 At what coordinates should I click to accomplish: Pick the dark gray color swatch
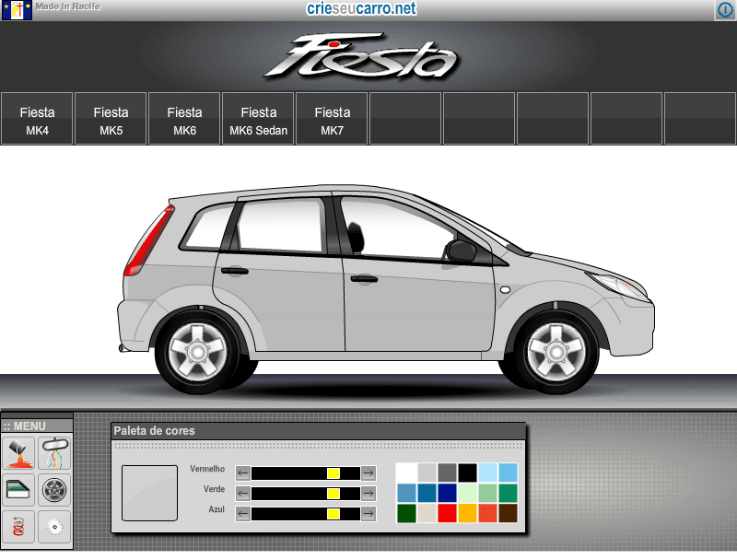[x=447, y=472]
